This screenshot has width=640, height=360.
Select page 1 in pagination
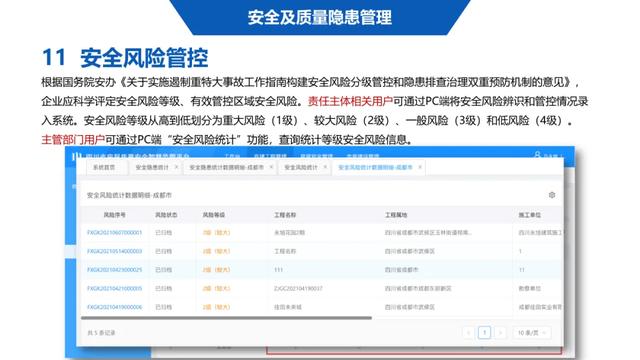(x=484, y=333)
